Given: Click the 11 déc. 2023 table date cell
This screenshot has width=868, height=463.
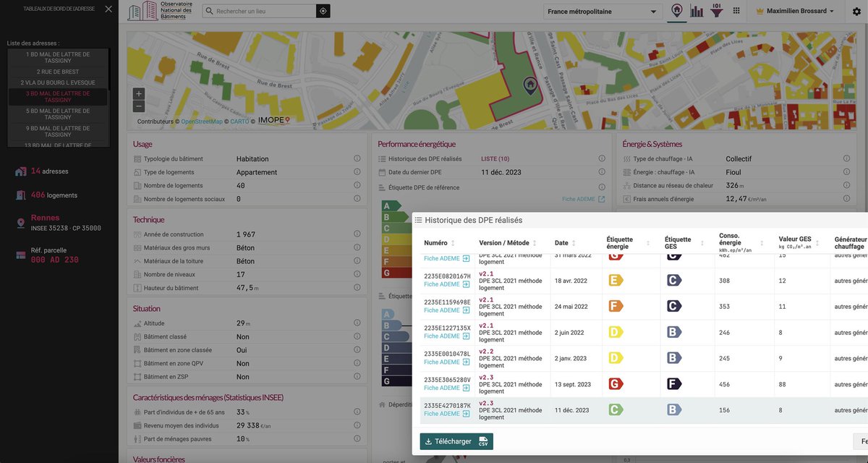Looking at the screenshot, I should tap(571, 410).
